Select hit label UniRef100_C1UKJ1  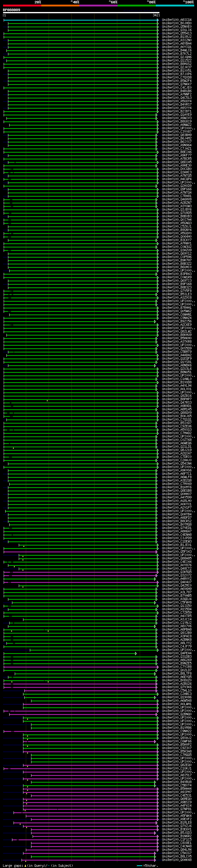tap(177, 768)
